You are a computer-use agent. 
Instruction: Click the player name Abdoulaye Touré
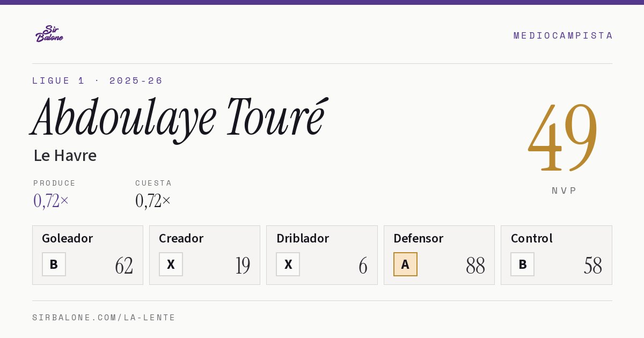[x=179, y=118]
